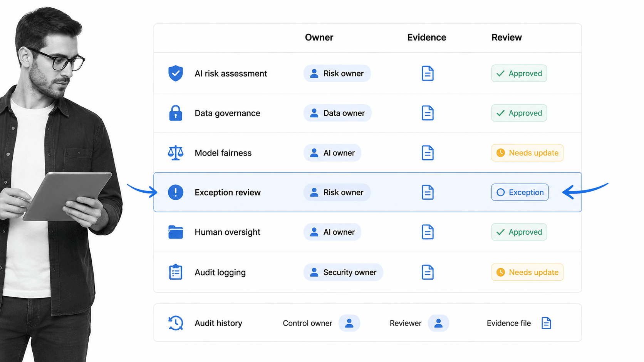The width and height of the screenshot is (644, 362).
Task: Select AI owner chip in Human oversight row
Action: point(332,232)
